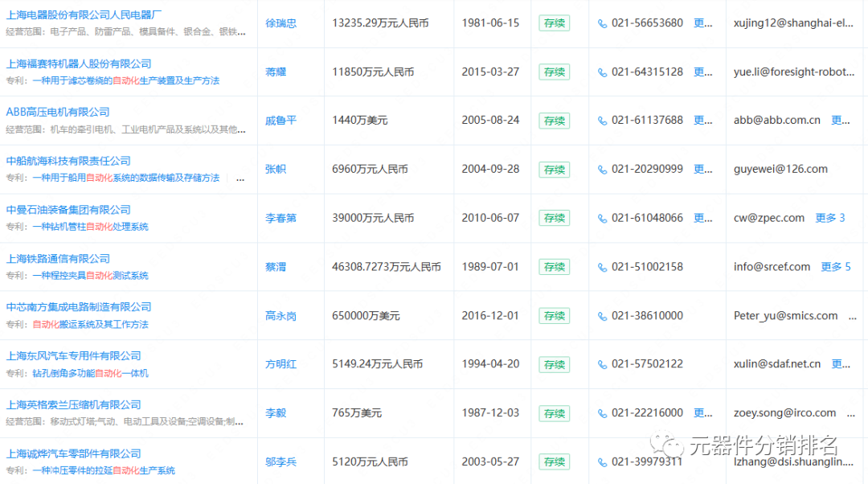
Task: Open legal representative 戚鲁平
Action: tap(280, 120)
